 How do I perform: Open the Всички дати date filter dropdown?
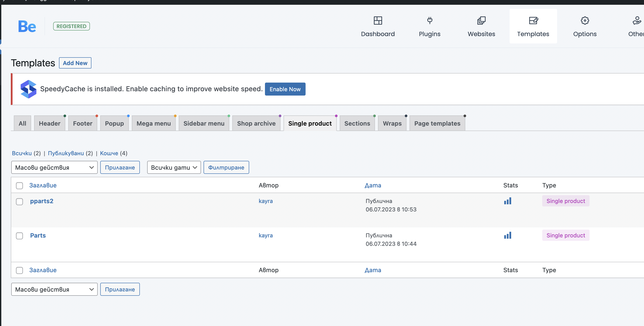(174, 167)
